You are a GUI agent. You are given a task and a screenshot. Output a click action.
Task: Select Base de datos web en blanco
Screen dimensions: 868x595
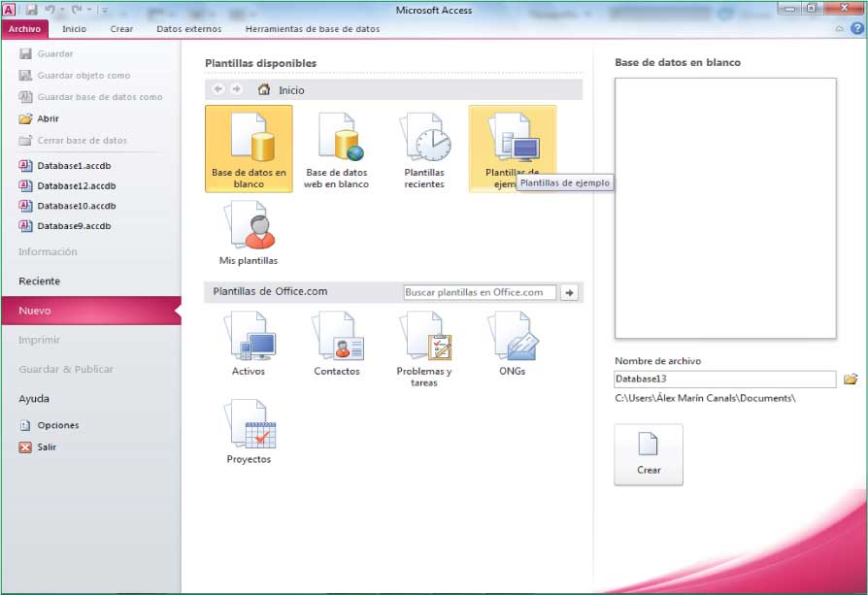tap(336, 149)
